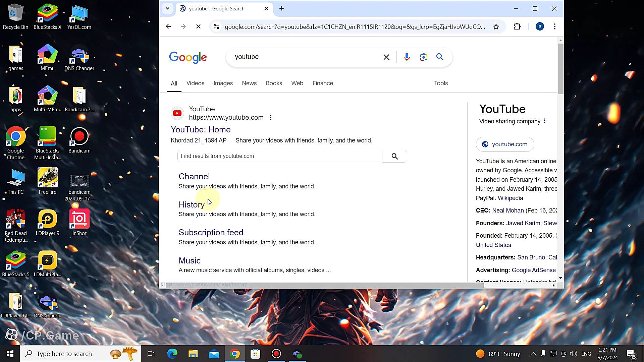Open File Explorer from taskbar
Image resolution: width=644 pixels, height=362 pixels.
193,354
